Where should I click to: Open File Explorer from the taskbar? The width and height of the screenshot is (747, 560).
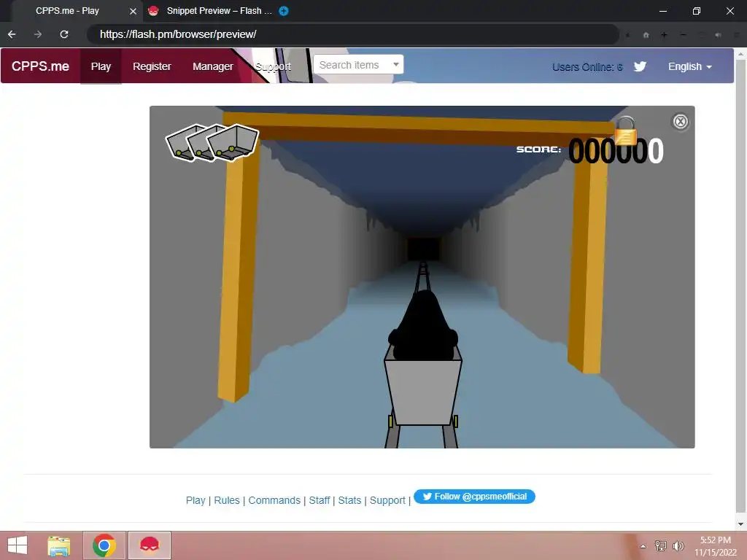point(59,545)
